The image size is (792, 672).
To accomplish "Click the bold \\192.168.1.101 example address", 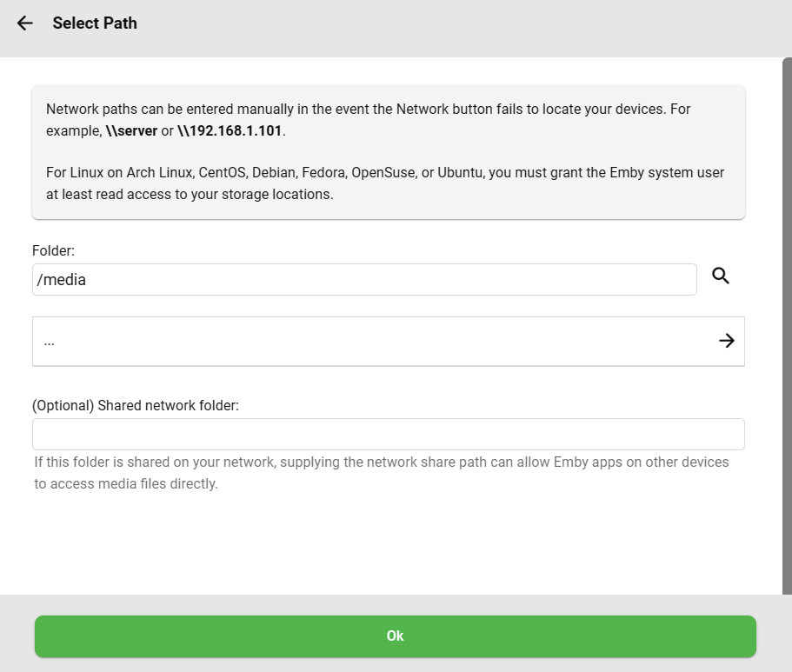I will point(230,131).
